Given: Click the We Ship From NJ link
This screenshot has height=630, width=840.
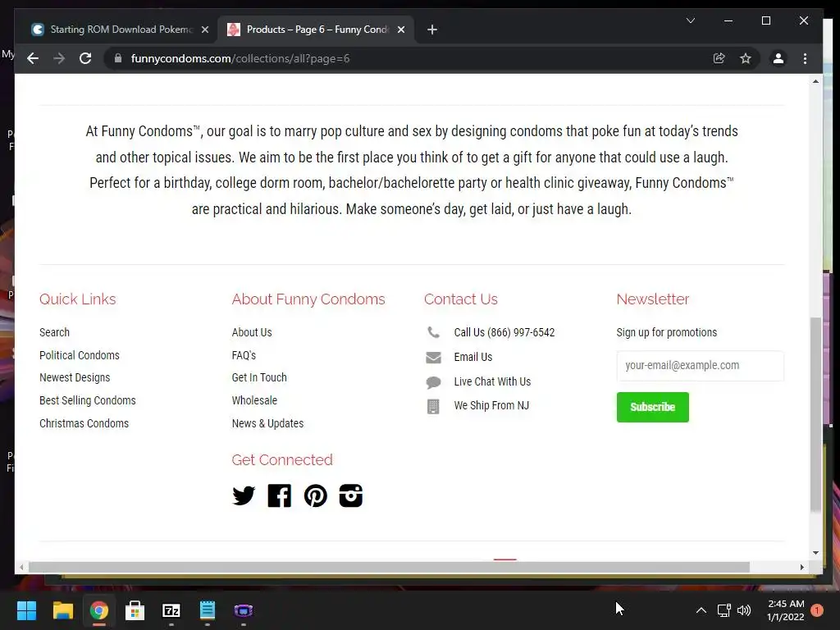Looking at the screenshot, I should (x=491, y=405).
